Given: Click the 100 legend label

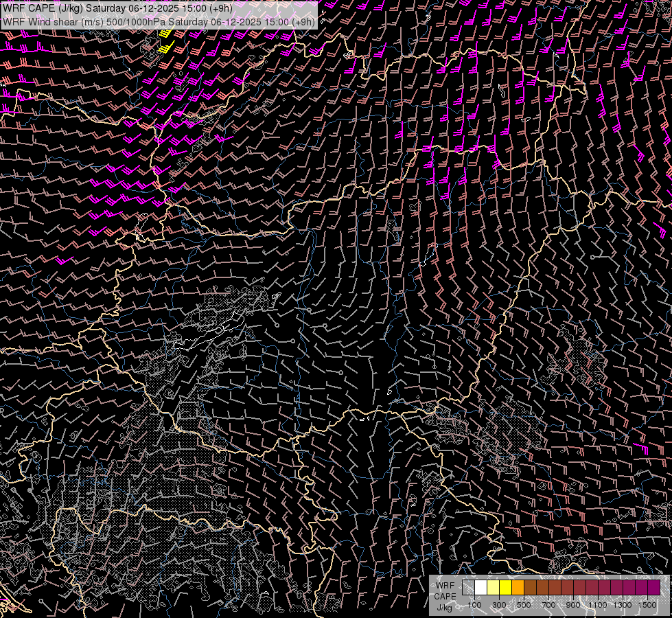Looking at the screenshot, I should coord(475,605).
